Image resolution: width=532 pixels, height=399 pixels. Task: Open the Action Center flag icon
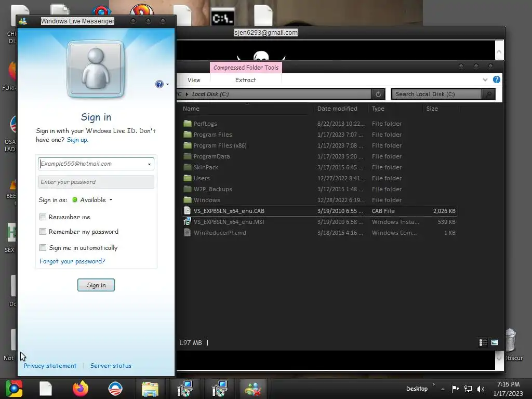point(455,389)
